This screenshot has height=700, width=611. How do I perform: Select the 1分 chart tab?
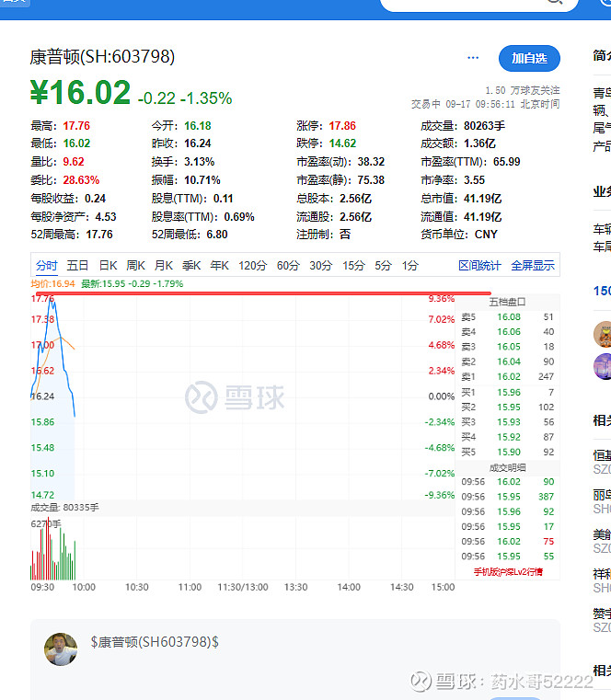point(410,266)
